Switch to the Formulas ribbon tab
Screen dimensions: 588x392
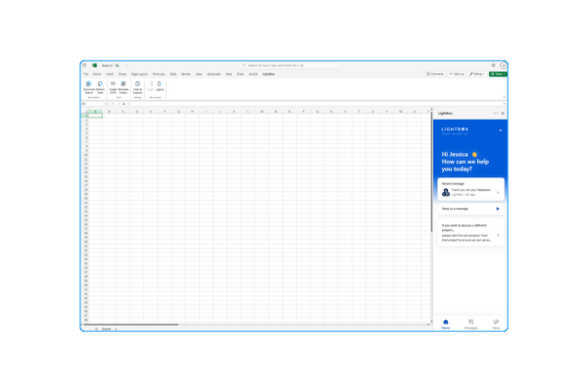pos(158,73)
